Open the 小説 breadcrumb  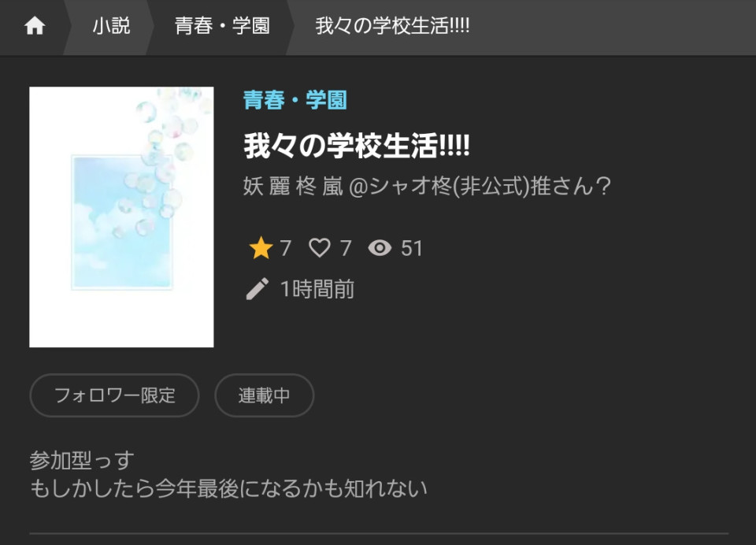[x=111, y=25]
